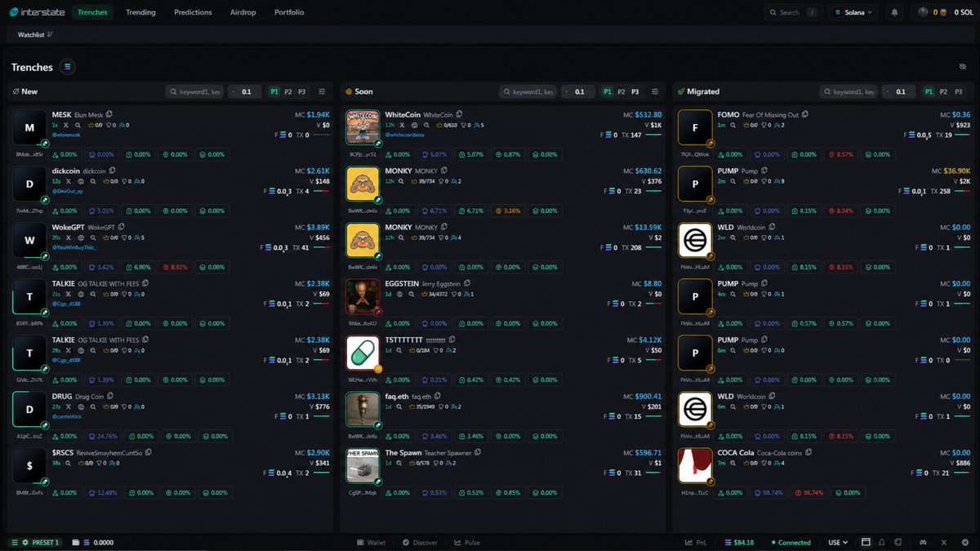Screen dimensions: 980x551
Task: Click the layout window icon in bottom bar
Action: click(x=866, y=542)
